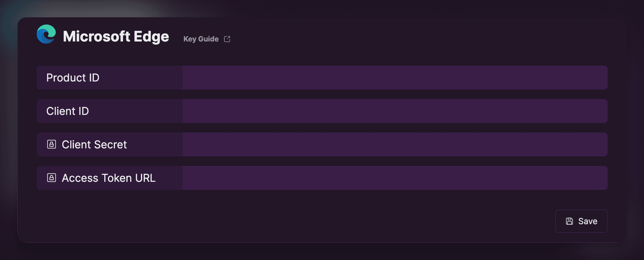
Task: Click the Client ID label
Action: [x=68, y=111]
